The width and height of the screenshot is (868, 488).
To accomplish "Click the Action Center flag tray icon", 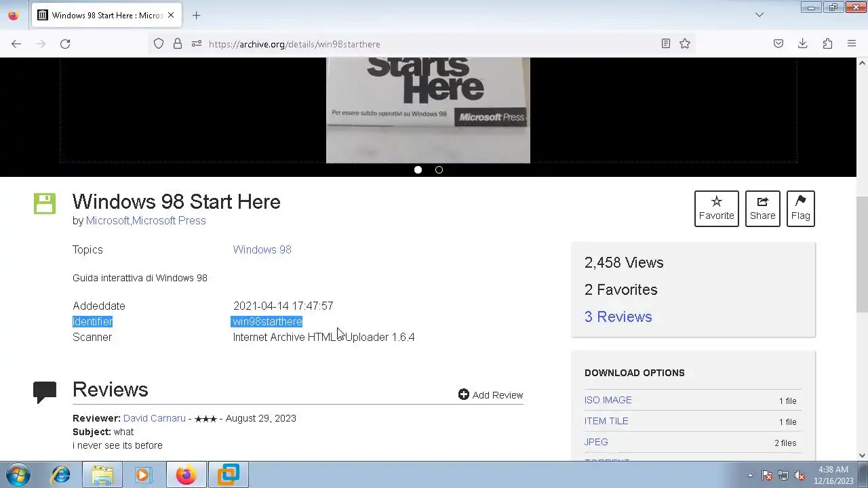I will coord(767,475).
